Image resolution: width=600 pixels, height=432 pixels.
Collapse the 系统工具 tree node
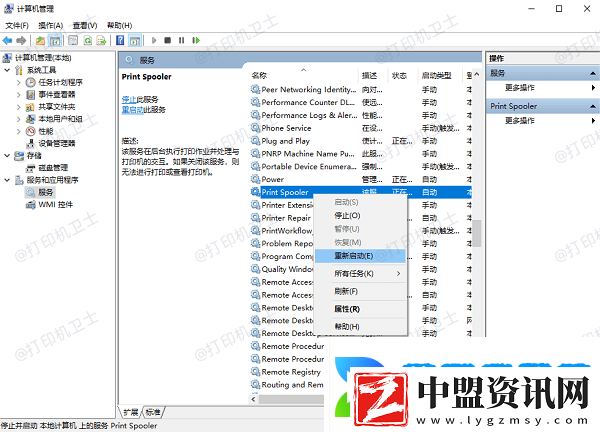coord(7,70)
